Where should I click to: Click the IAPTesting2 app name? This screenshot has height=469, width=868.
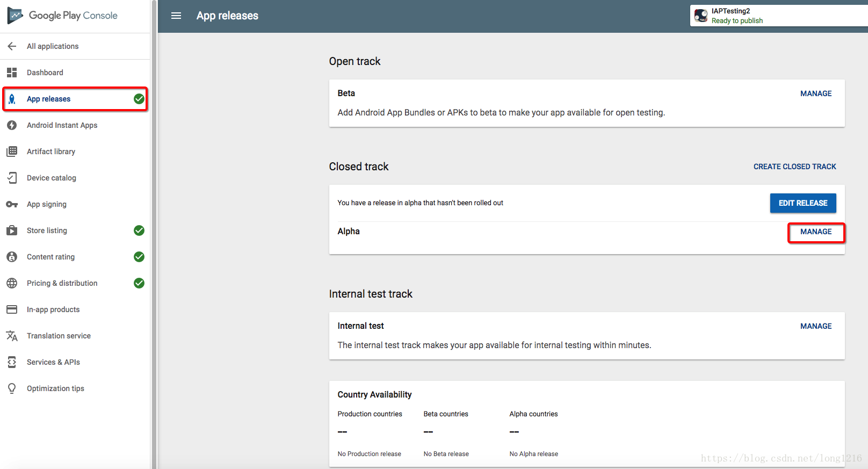click(730, 11)
